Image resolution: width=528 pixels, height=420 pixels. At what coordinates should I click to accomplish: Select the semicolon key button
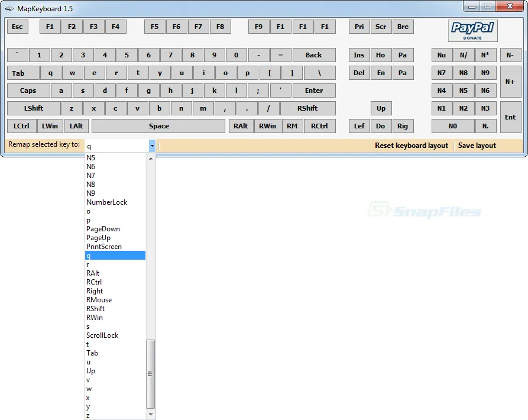pos(258,91)
